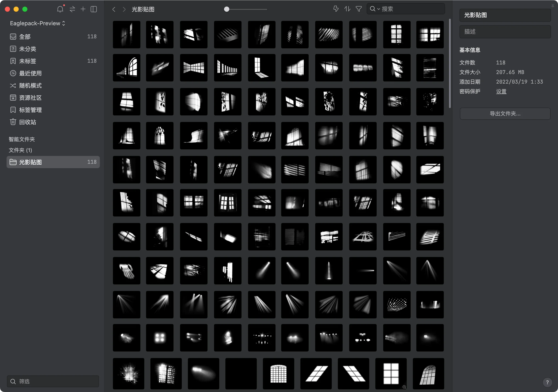
Task: Open 标签管理 in the sidebar
Action: coord(53,110)
